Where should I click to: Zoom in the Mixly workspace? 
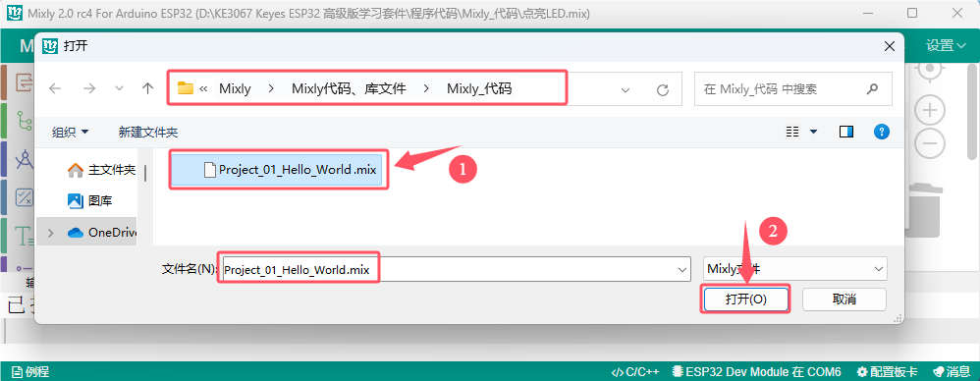pos(930,111)
